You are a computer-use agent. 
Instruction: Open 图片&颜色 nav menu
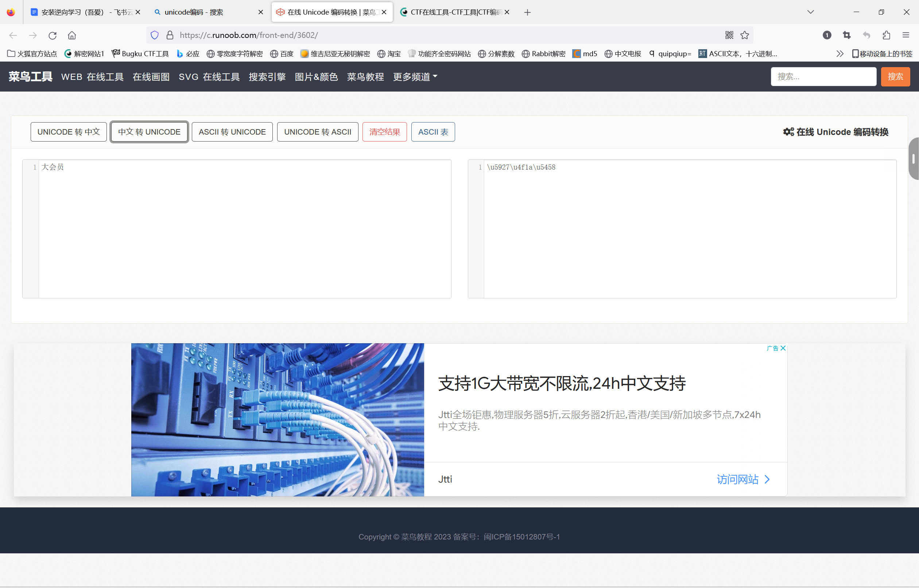(317, 77)
